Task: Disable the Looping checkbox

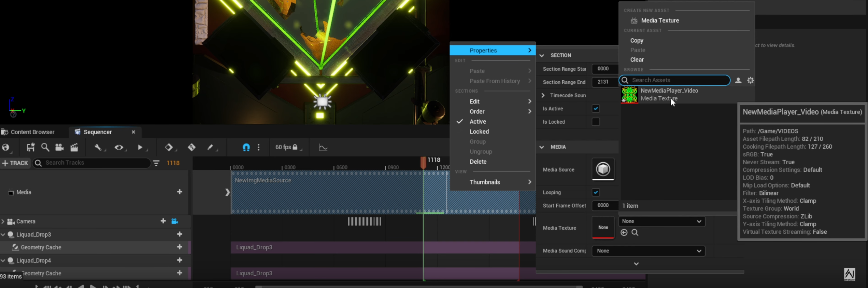Action: [596, 192]
